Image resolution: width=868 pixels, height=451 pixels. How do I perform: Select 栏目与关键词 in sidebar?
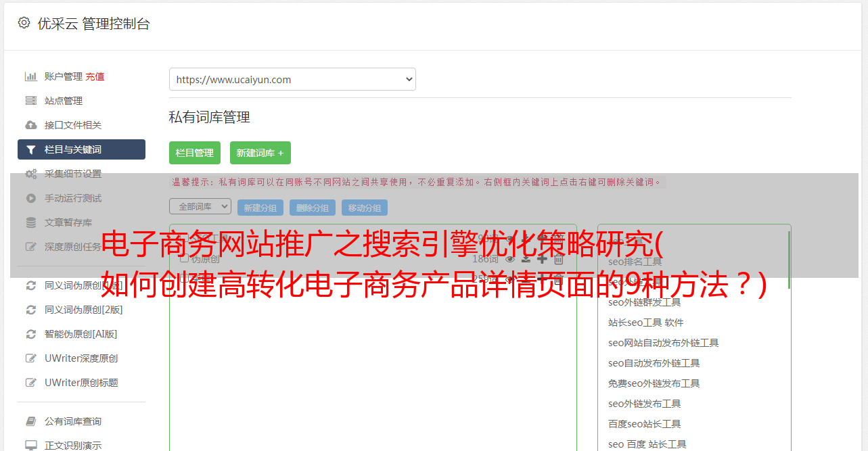tap(81, 149)
